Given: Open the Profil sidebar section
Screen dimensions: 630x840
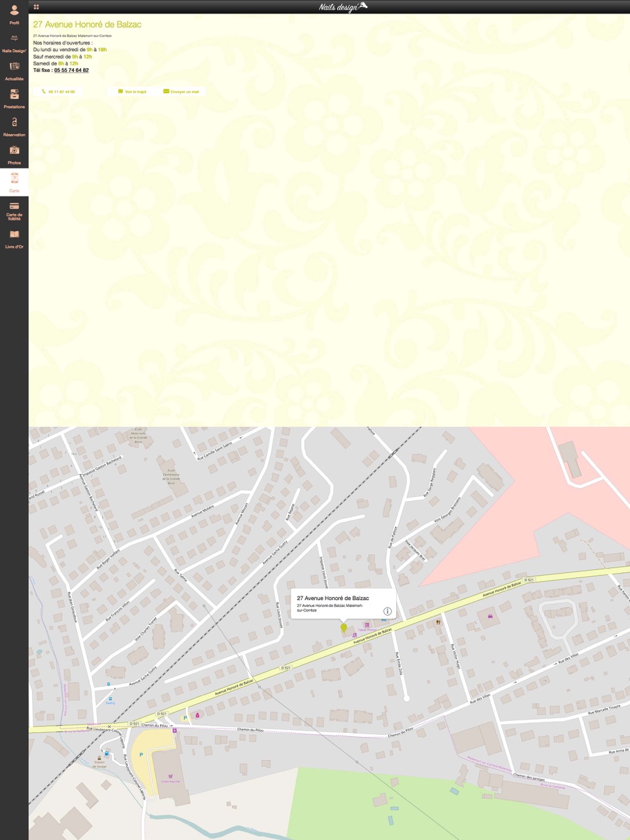Looking at the screenshot, I should coord(14,14).
